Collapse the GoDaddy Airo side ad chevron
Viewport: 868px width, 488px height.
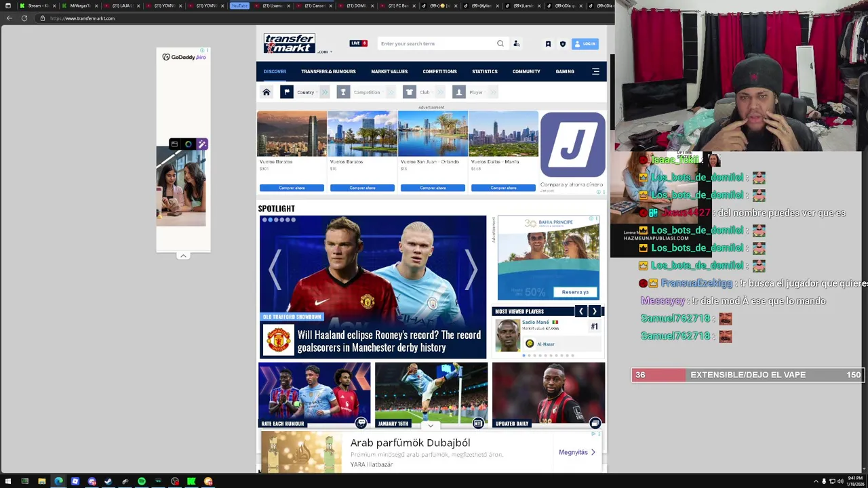click(x=183, y=256)
